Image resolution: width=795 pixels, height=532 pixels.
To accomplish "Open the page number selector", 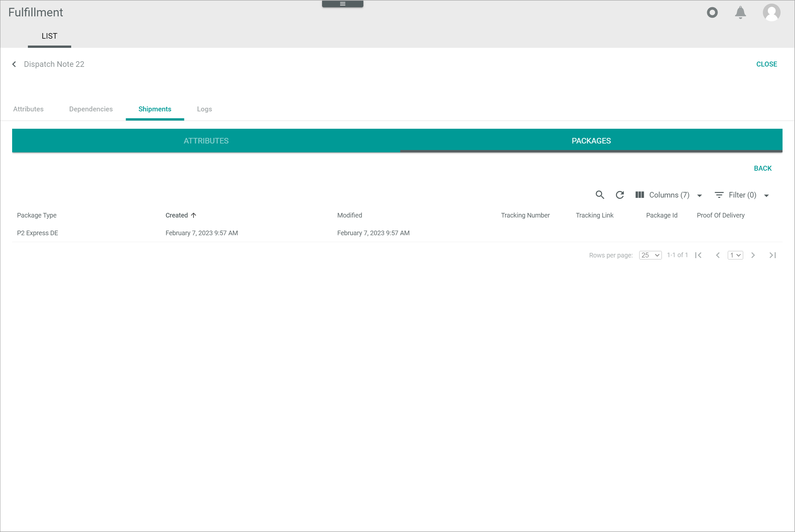I will coord(735,255).
